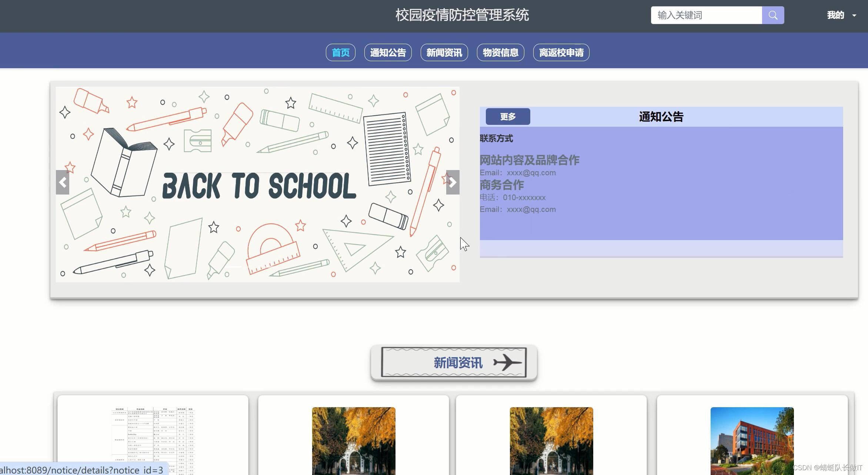Open the 联系方式 notice link
Viewport: 868px width, 475px height.
click(496, 139)
